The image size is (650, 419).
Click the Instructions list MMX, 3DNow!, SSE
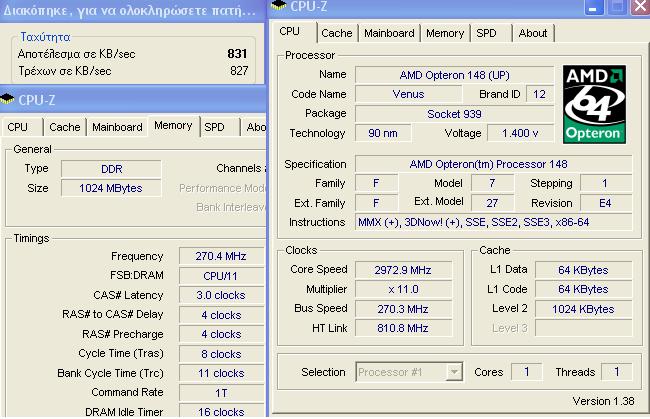[x=493, y=222]
